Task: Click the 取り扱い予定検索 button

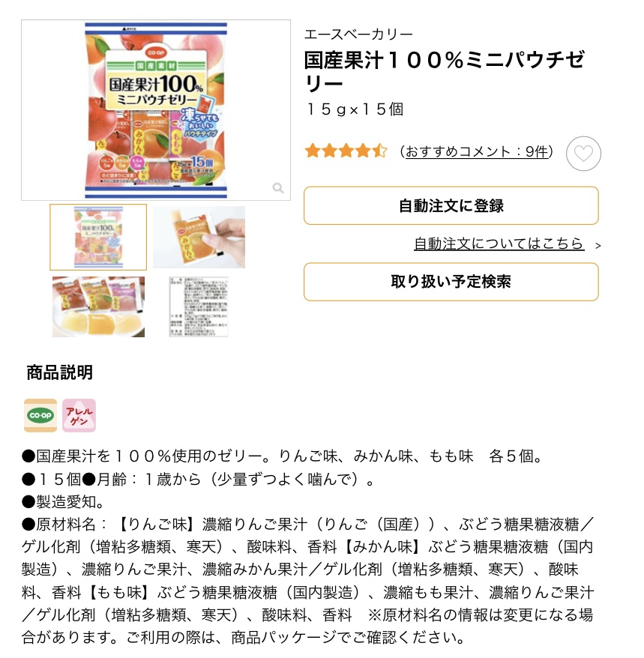Action: pyautogui.click(x=451, y=282)
